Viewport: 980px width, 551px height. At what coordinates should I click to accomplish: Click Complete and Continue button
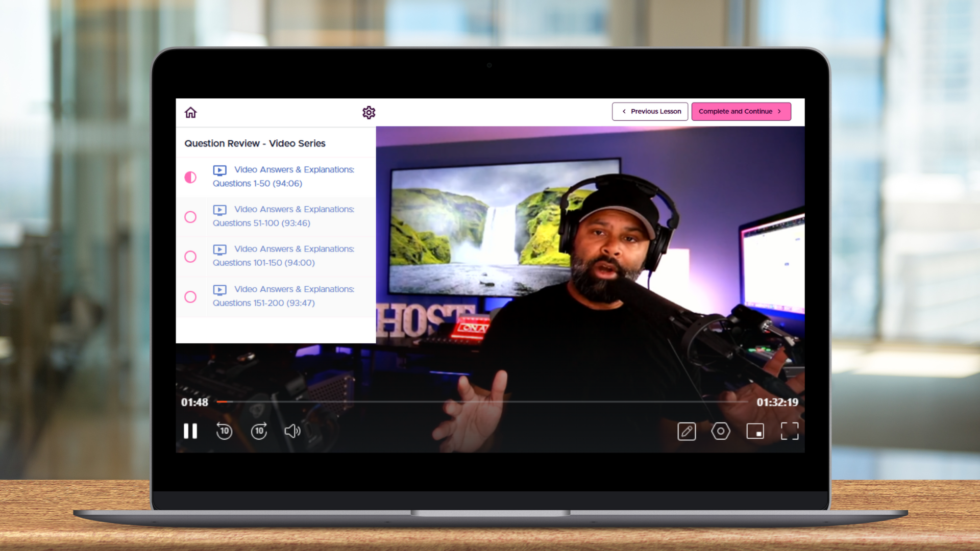(x=741, y=111)
